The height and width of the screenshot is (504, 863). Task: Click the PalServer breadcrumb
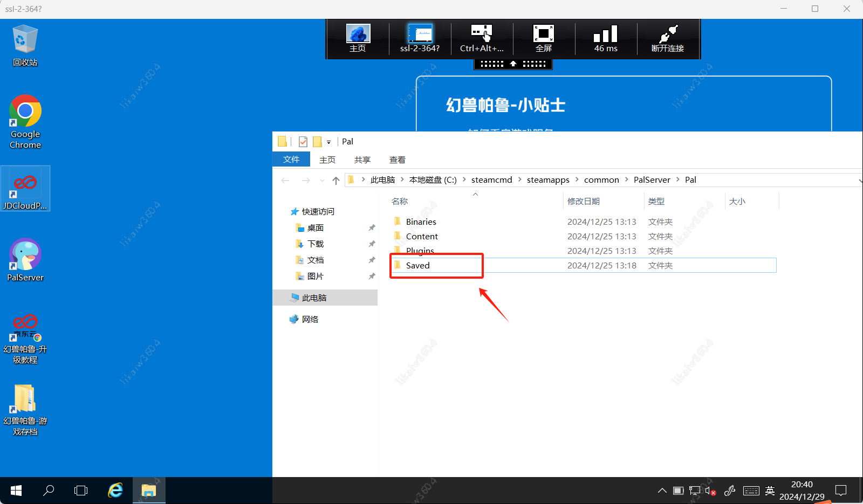tap(652, 180)
